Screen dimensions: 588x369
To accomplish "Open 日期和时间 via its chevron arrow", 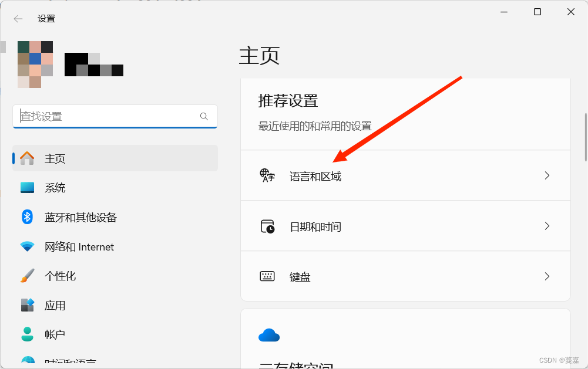I will coord(547,226).
